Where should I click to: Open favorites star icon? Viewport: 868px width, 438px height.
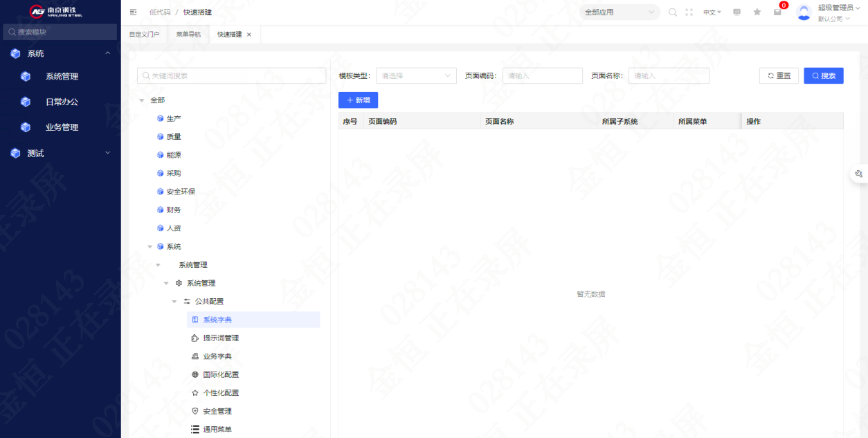(757, 12)
